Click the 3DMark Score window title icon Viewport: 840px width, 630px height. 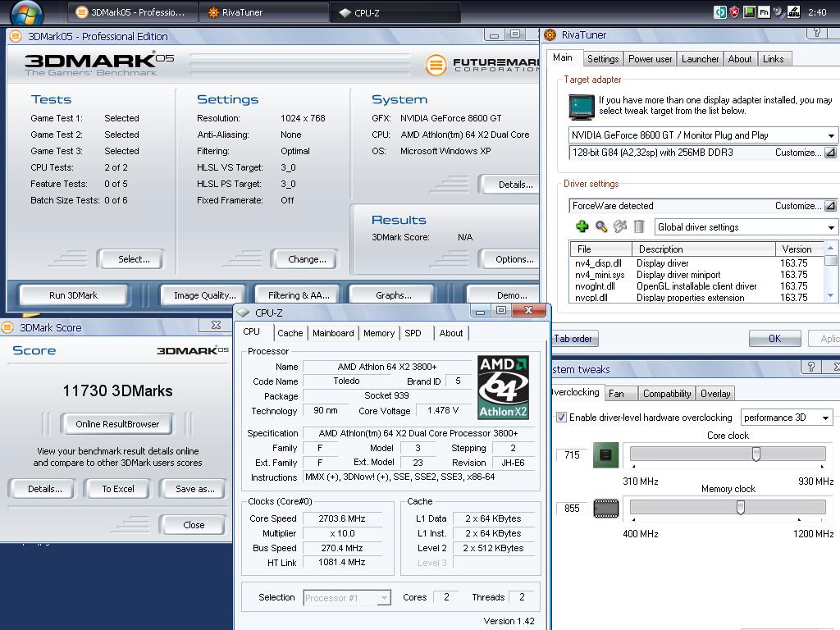7,327
